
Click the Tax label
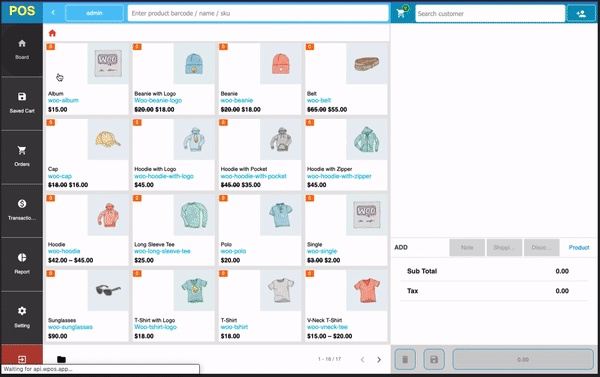pos(412,291)
